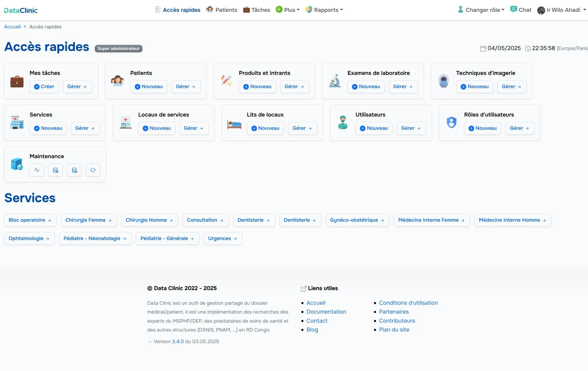Viewport: 588px width, 371px height.
Task: Click Créer under Mes tâches
Action: pos(44,87)
